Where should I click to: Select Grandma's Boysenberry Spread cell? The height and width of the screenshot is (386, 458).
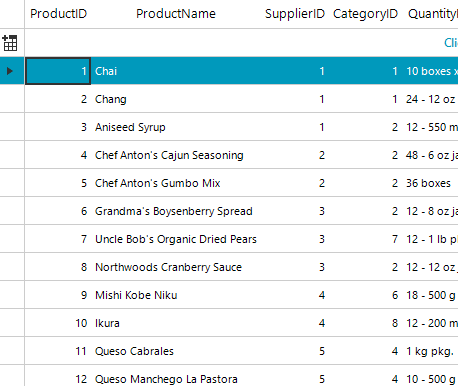pos(176,211)
